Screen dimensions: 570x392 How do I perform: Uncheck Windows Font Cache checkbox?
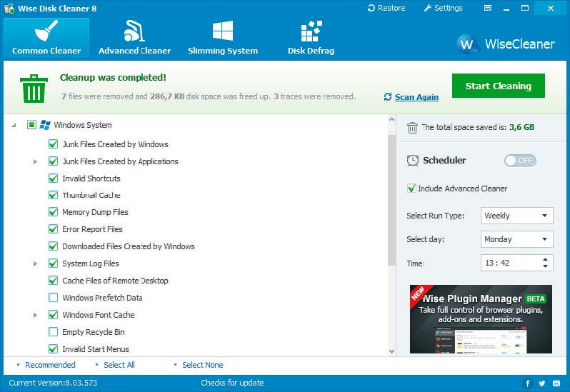click(53, 315)
